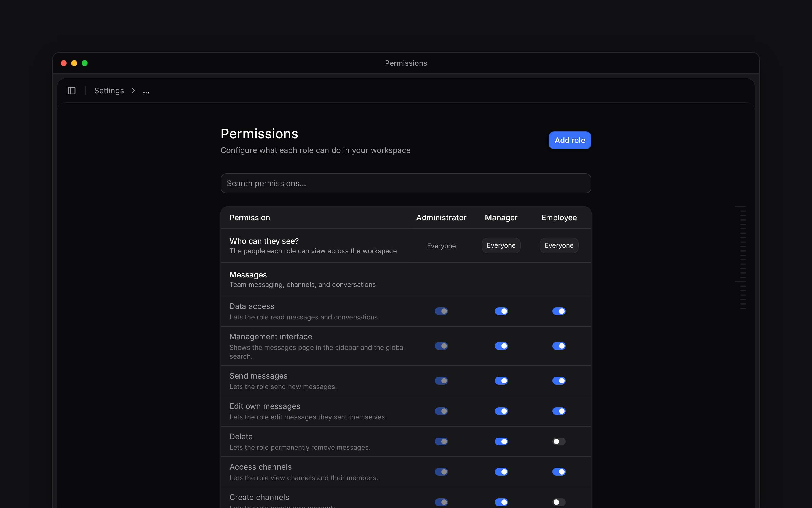Screen dimensions: 812x508
Task: Click the Data access permission label
Action: [252, 306]
